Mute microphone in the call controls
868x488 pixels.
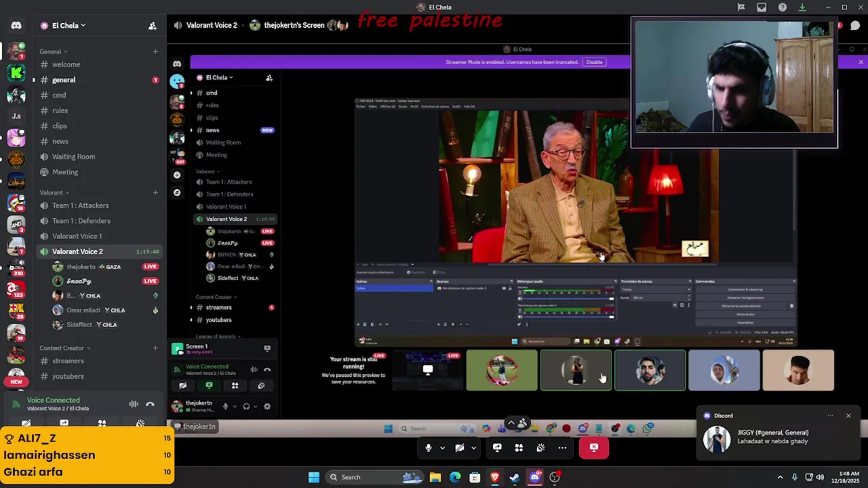pos(428,447)
